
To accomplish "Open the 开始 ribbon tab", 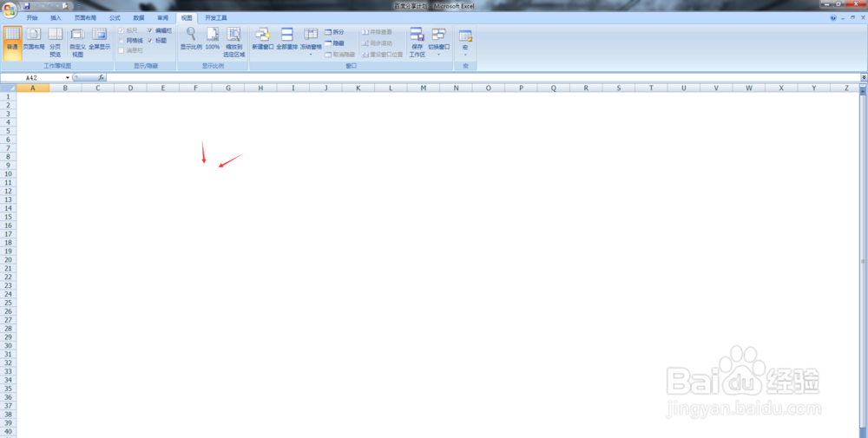I will 32,17.
